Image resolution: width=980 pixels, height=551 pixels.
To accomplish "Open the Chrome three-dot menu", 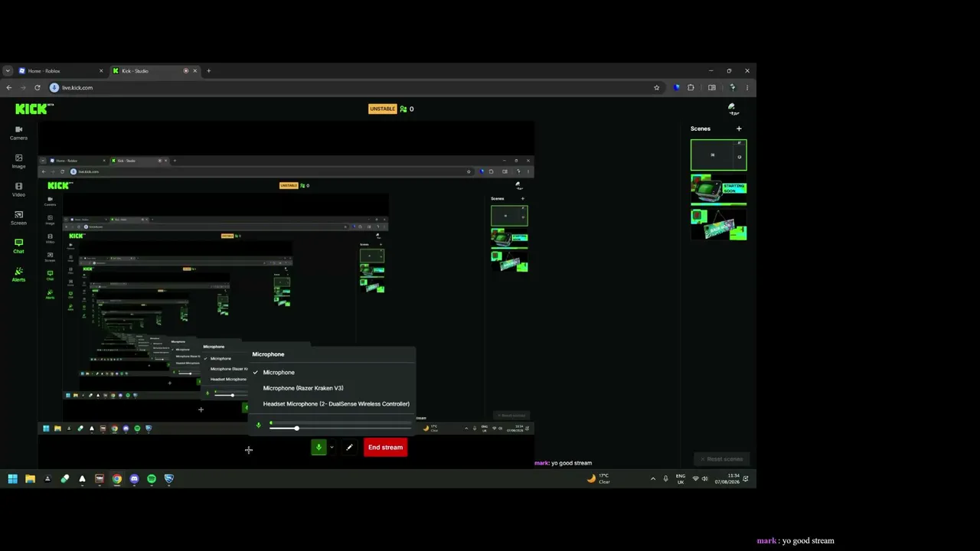I will [747, 87].
